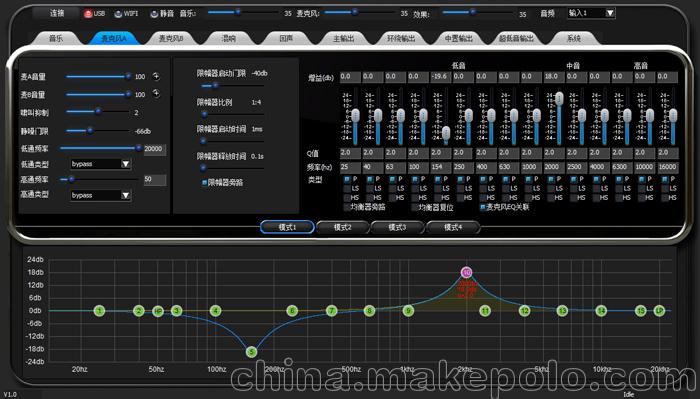
Task: Toggle the 麦克风EQ关联 checkbox
Action: 483,207
